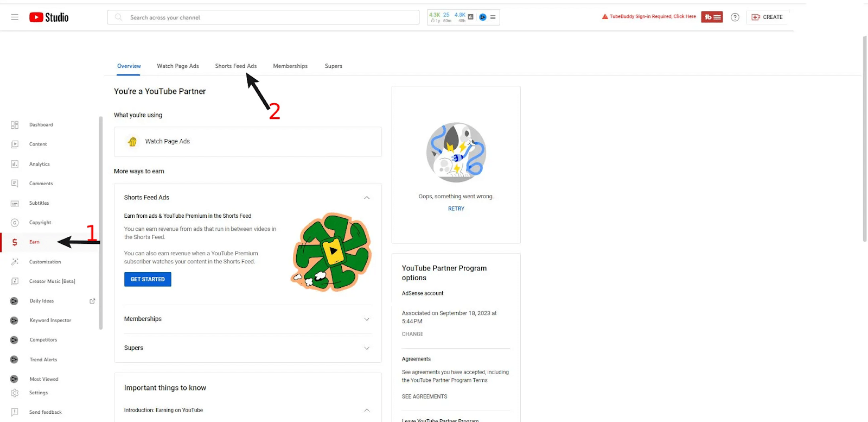This screenshot has width=868, height=422.
Task: Switch to the Shorts Feed Ads tab
Action: tap(235, 66)
